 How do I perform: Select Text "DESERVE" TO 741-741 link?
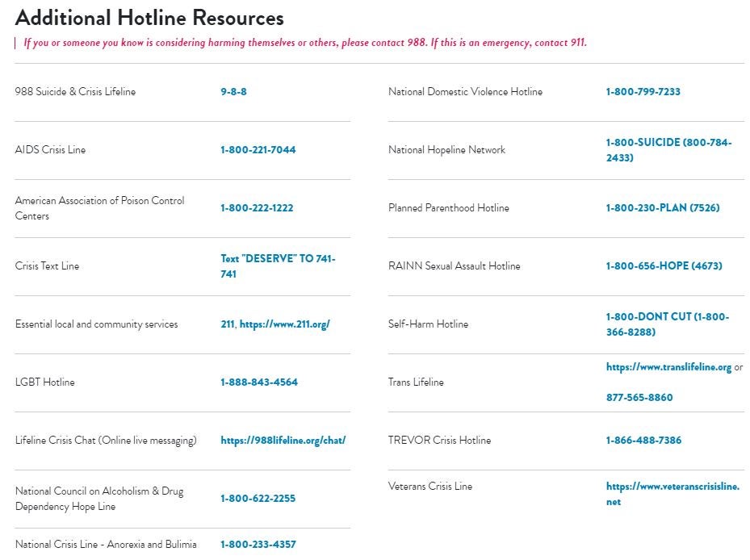(x=278, y=266)
